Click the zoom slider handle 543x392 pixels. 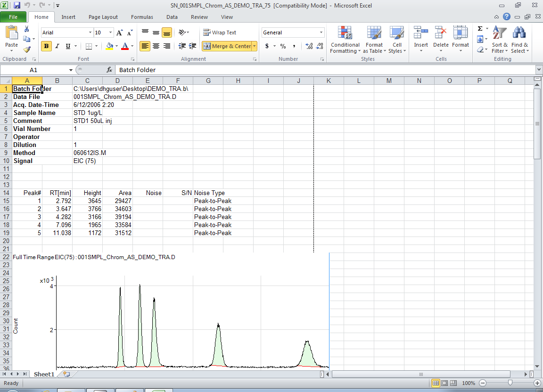pyautogui.click(x=510, y=383)
